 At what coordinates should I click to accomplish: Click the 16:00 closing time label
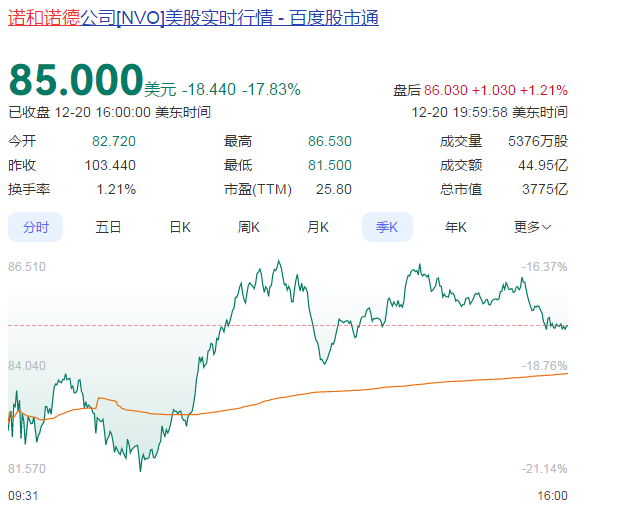[x=552, y=495]
